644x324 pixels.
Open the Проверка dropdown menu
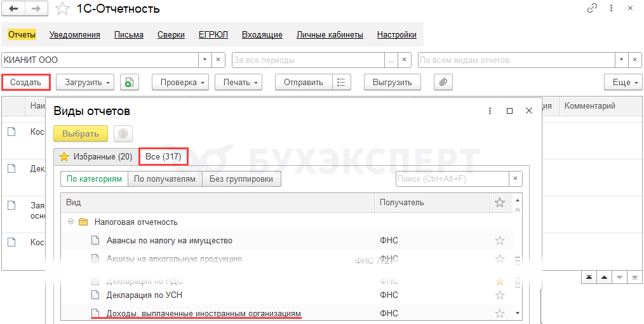click(180, 82)
